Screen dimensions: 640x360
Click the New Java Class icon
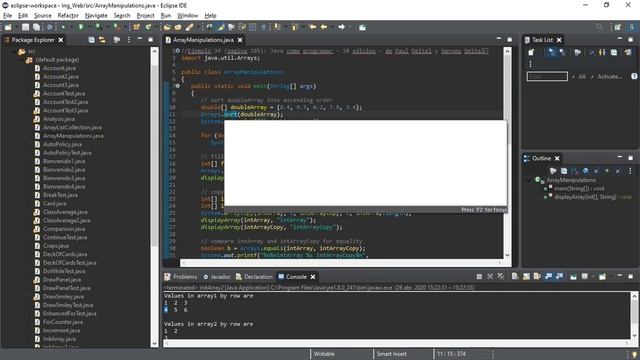(x=148, y=27)
